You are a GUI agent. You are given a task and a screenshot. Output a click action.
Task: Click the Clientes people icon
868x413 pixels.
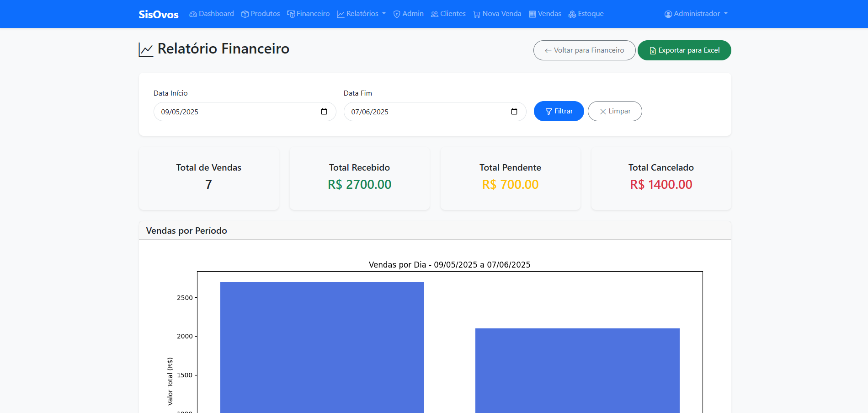point(435,14)
